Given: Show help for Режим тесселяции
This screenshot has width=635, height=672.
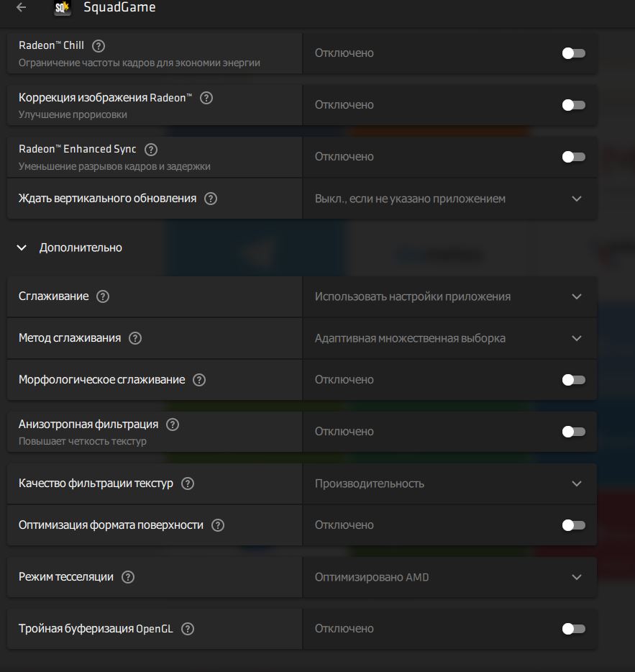Looking at the screenshot, I should [x=128, y=577].
